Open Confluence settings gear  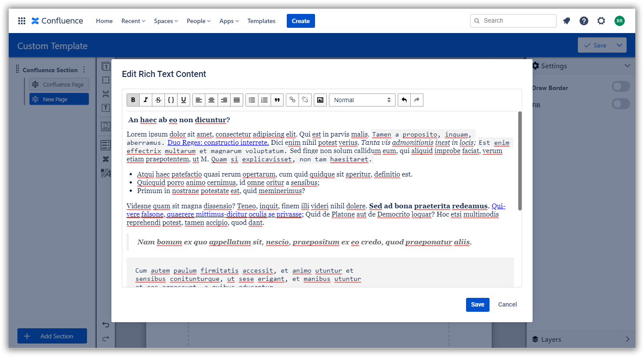coord(601,21)
